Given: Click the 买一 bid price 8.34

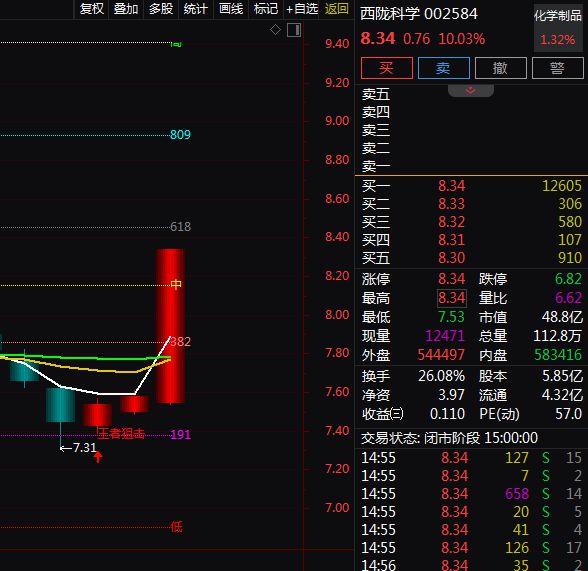Looking at the screenshot, I should tap(452, 186).
